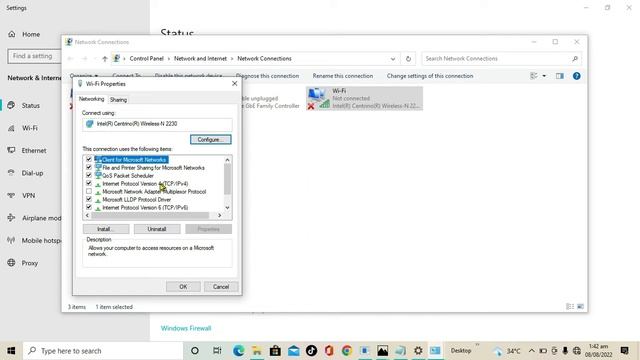Viewport: 640px width, 360px height.
Task: Uncheck Microsoft LLDP Protocol Driver
Action: pos(89,199)
